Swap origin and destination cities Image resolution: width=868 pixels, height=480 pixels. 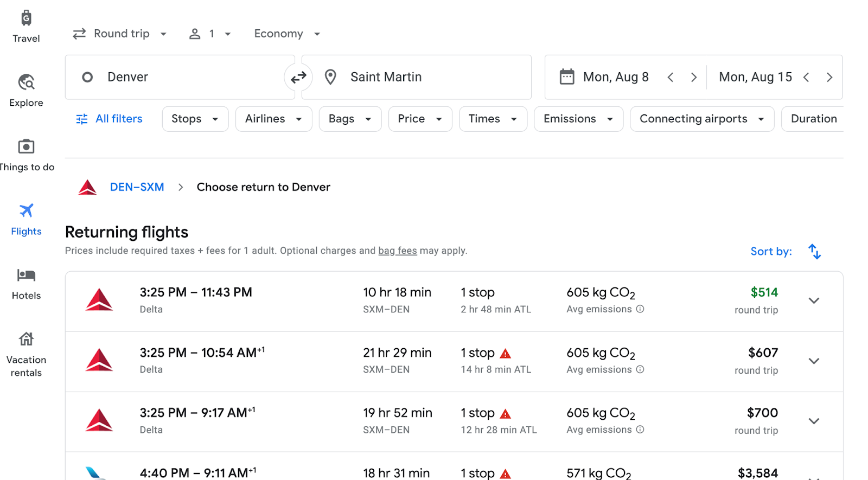(298, 78)
